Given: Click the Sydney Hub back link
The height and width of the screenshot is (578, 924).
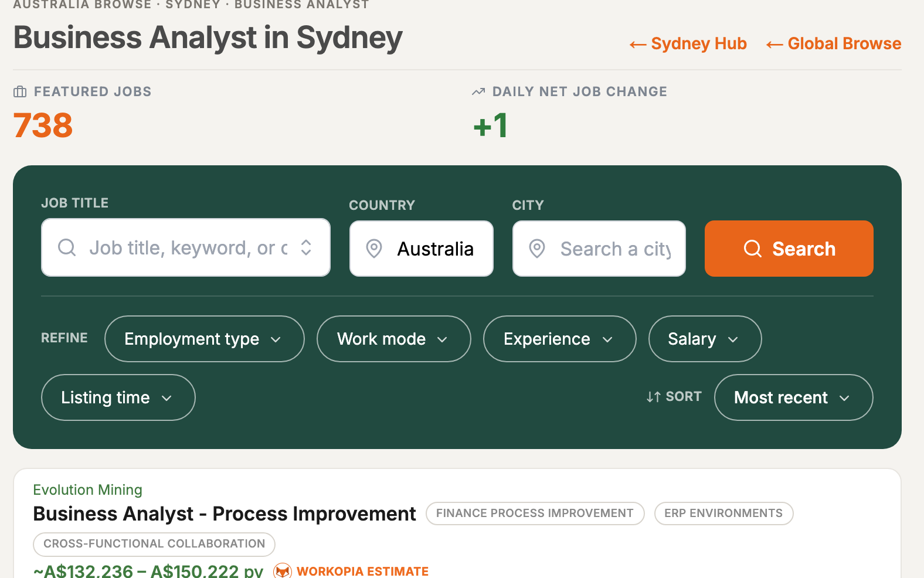Looking at the screenshot, I should (688, 44).
